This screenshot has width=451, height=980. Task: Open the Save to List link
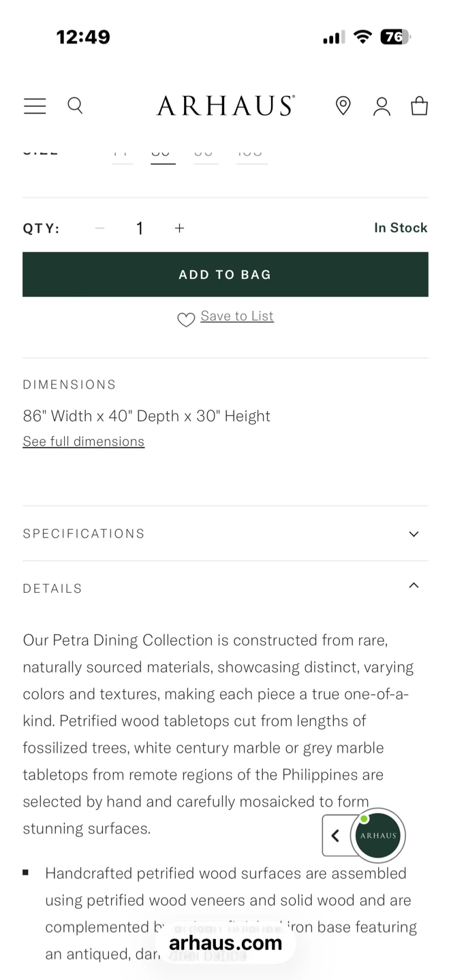pos(237,316)
